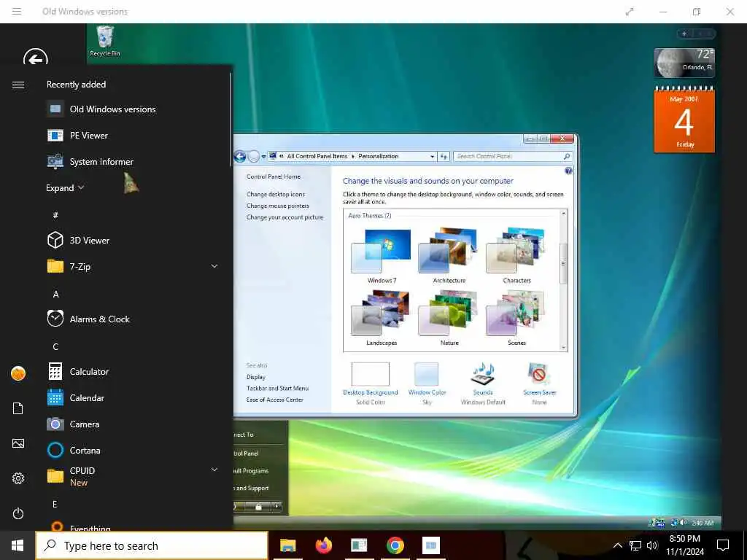The image size is (747, 560).
Task: Click the weather gadget for Orlando, FL
Action: click(684, 63)
